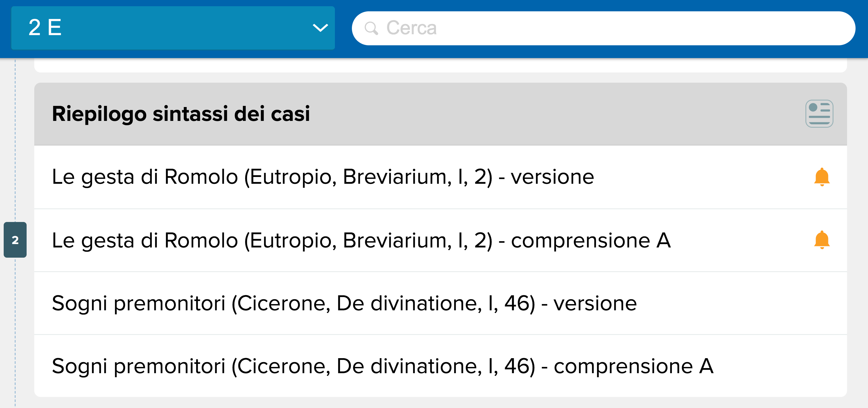Open Le gesta di Romolo - comprensione A
This screenshot has width=868, height=408.
tap(441, 240)
